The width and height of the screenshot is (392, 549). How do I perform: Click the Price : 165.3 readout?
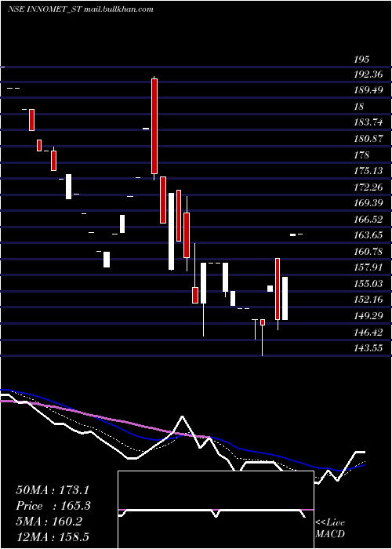[53, 506]
